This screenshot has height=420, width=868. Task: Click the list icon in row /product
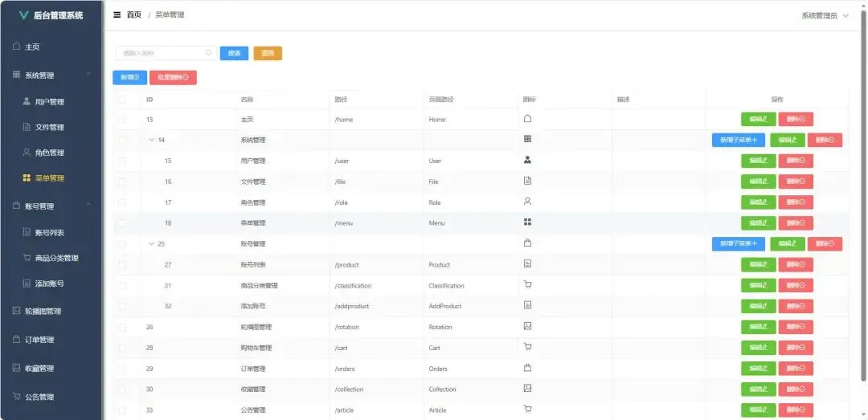pyautogui.click(x=527, y=264)
